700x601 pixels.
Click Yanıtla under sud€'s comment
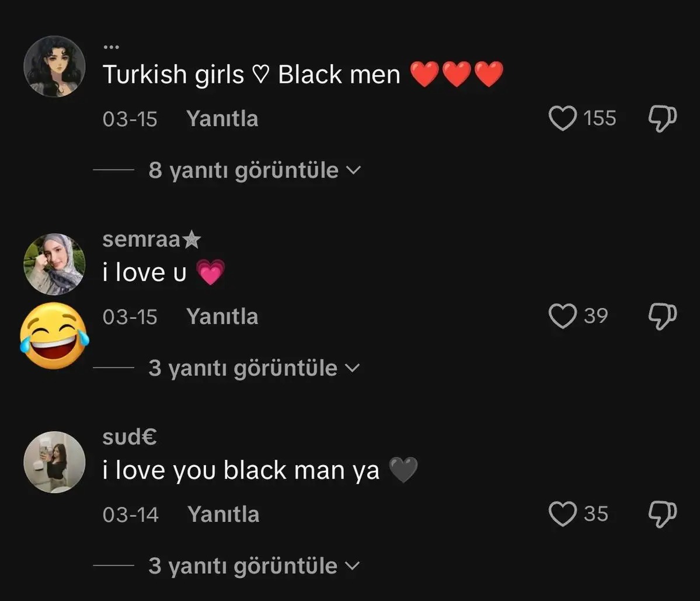tap(223, 514)
